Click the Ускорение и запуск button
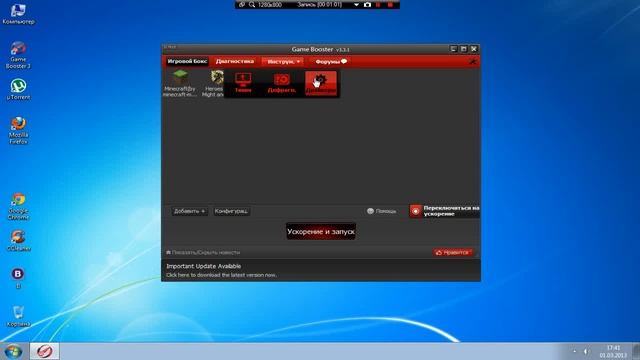 321,231
